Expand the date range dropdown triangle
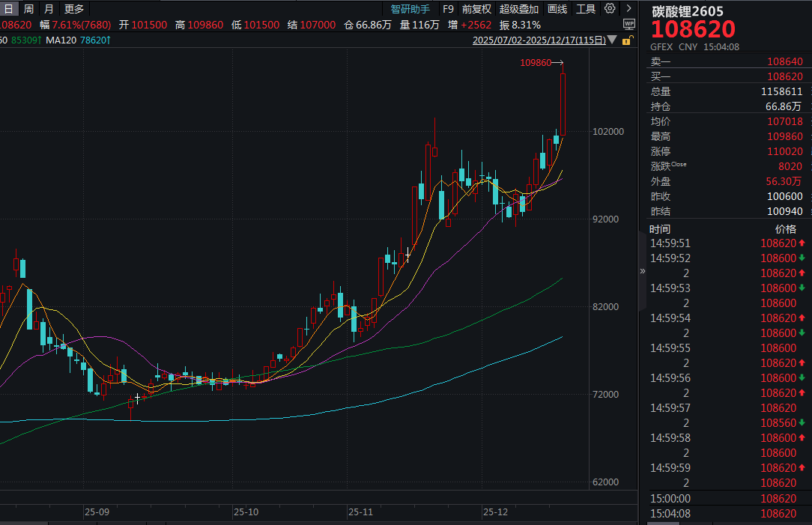This screenshot has width=812, height=525. [x=613, y=40]
